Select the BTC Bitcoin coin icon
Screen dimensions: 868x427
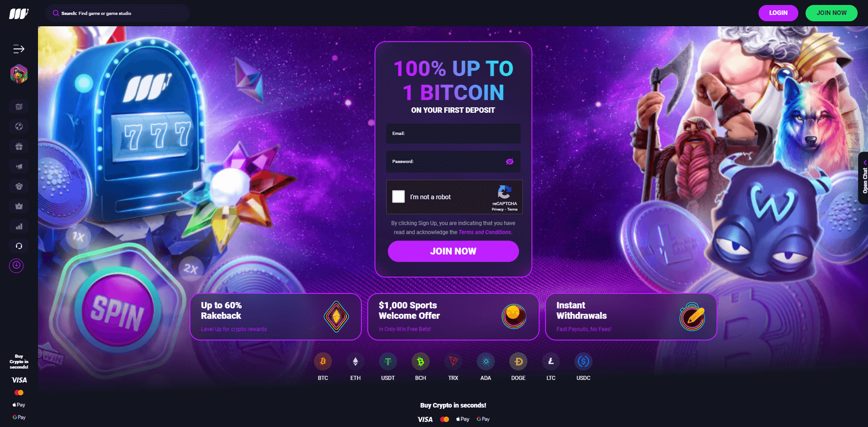tap(323, 361)
